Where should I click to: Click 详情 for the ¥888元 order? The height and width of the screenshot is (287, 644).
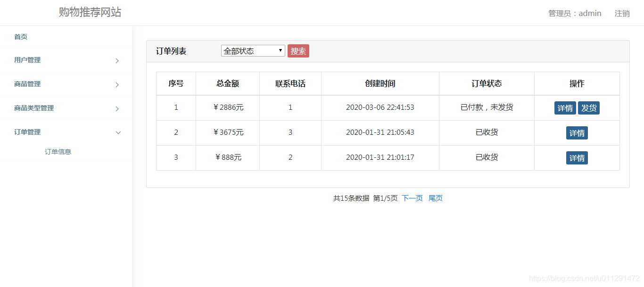[x=577, y=158]
